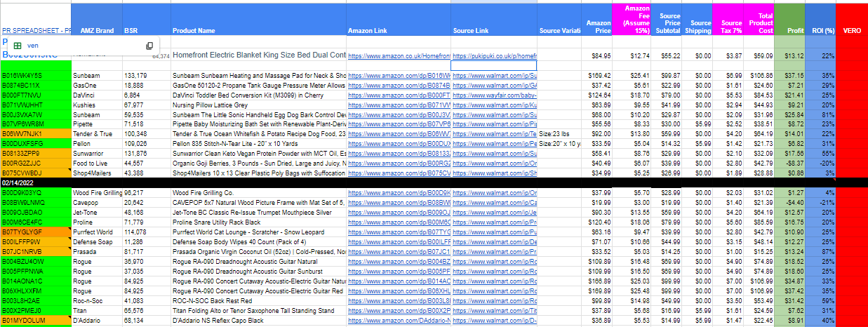Select the Product Name column header
This screenshot has height=327, width=868.
click(258, 20)
